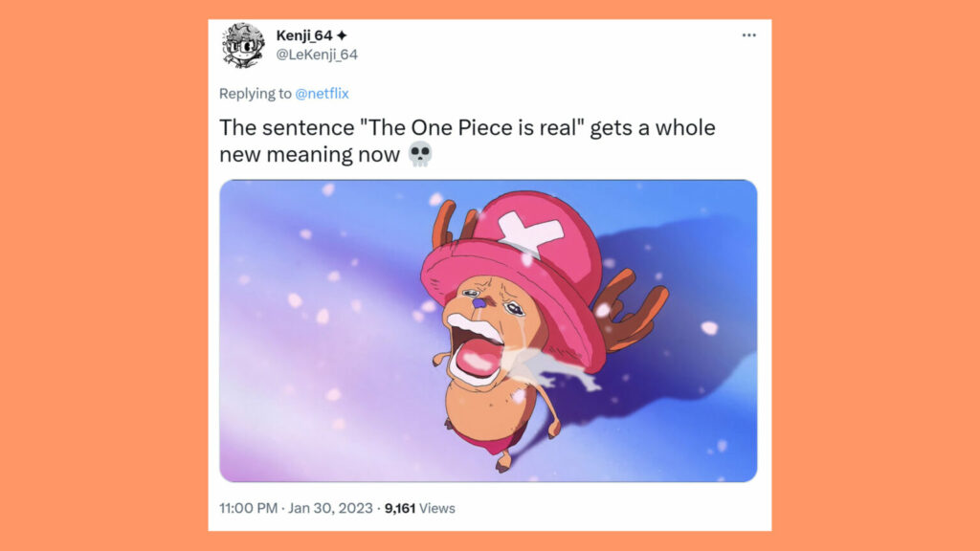Image resolution: width=980 pixels, height=551 pixels.
Task: Click the skull emoji in the tweet
Action: (x=420, y=153)
